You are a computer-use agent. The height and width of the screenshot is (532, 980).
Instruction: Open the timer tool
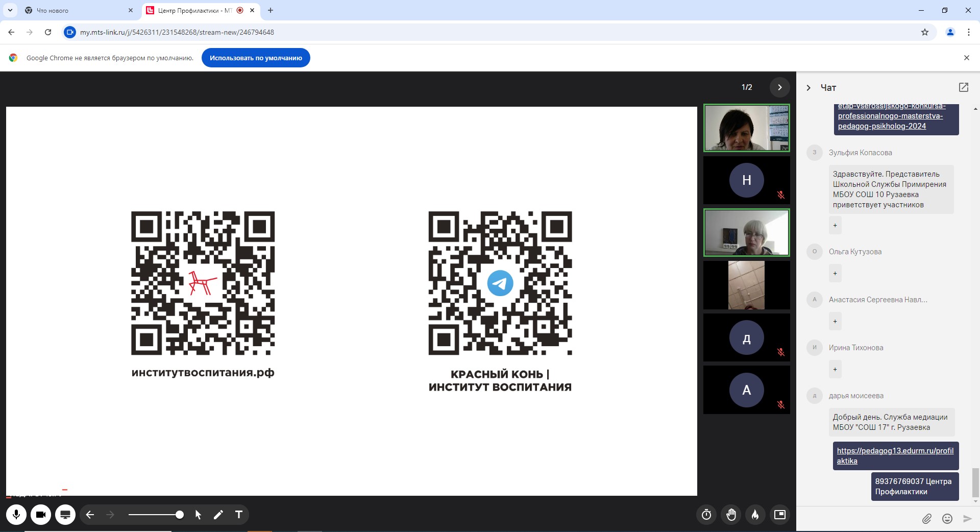(x=706, y=515)
